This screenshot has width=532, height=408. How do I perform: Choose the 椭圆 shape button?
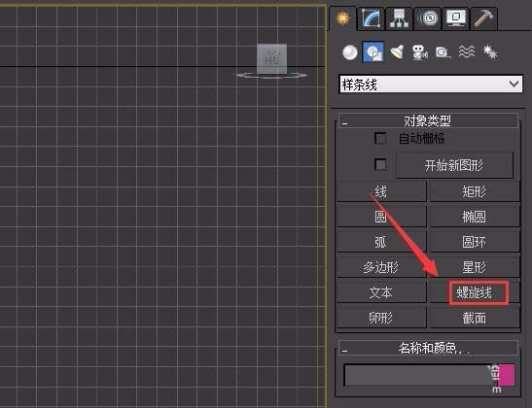pos(475,217)
